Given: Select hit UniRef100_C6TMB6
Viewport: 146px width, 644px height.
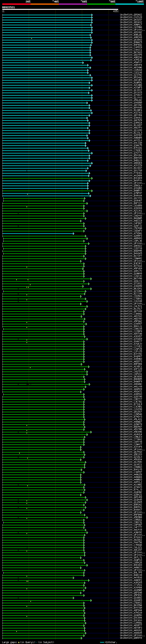Looking at the screenshot, I should (x=131, y=27).
